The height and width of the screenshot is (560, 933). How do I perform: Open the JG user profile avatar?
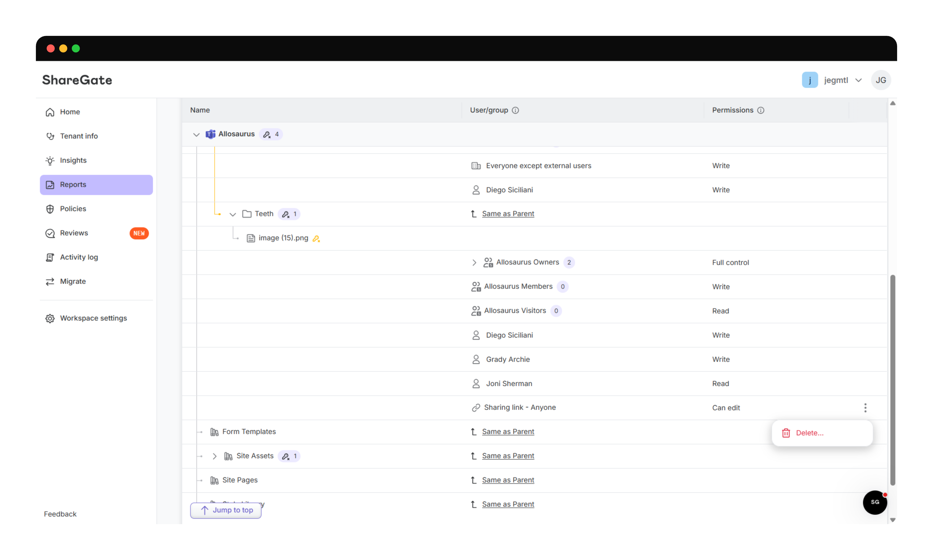click(x=881, y=80)
